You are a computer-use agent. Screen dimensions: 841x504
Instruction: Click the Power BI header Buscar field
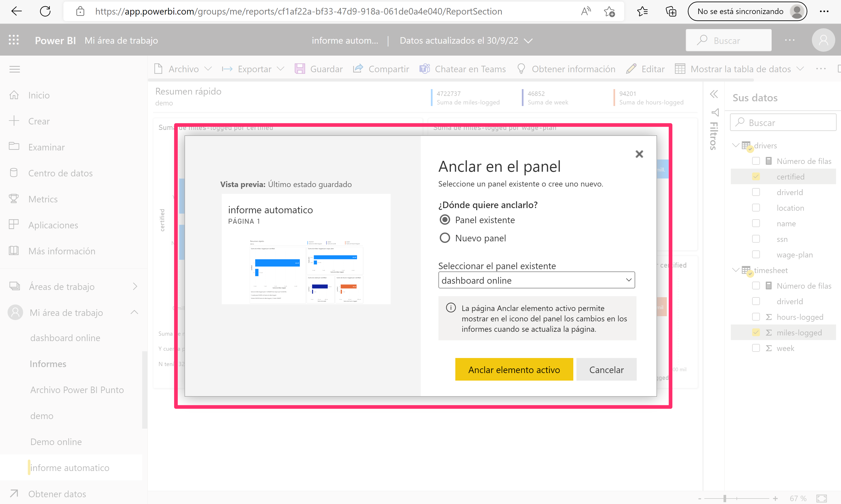728,40
